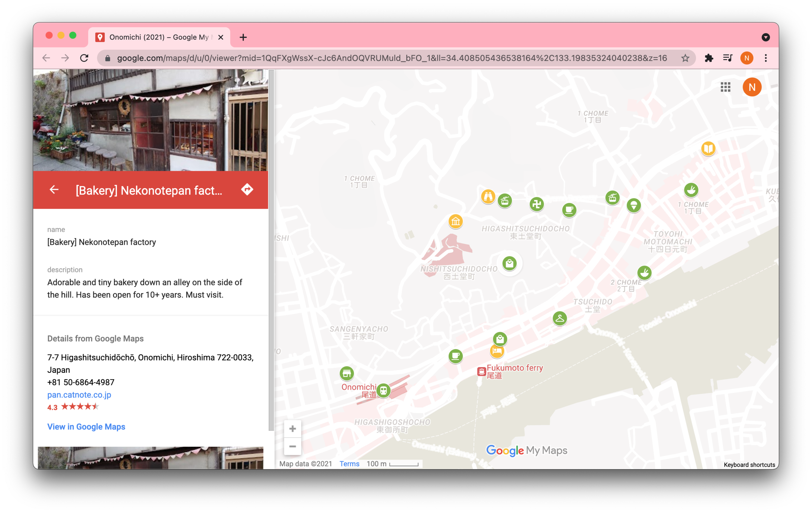Open the green clothes hanger marker
The height and width of the screenshot is (513, 812).
(560, 318)
